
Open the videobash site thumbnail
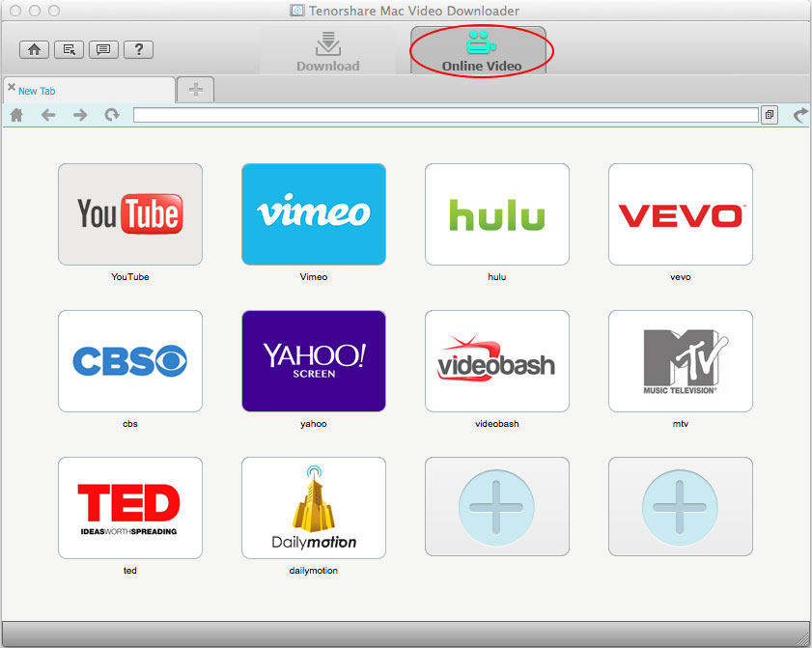[x=497, y=361]
